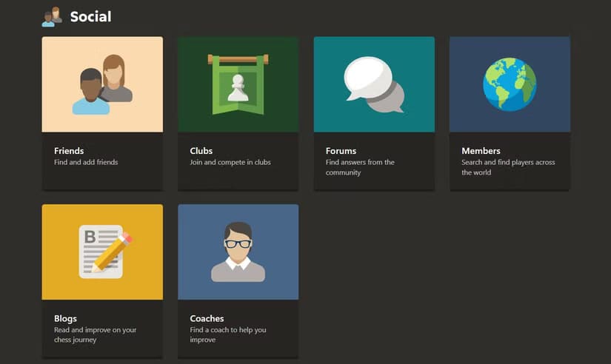This screenshot has width=611, height=364.
Task: Open the Members title link
Action: click(481, 151)
